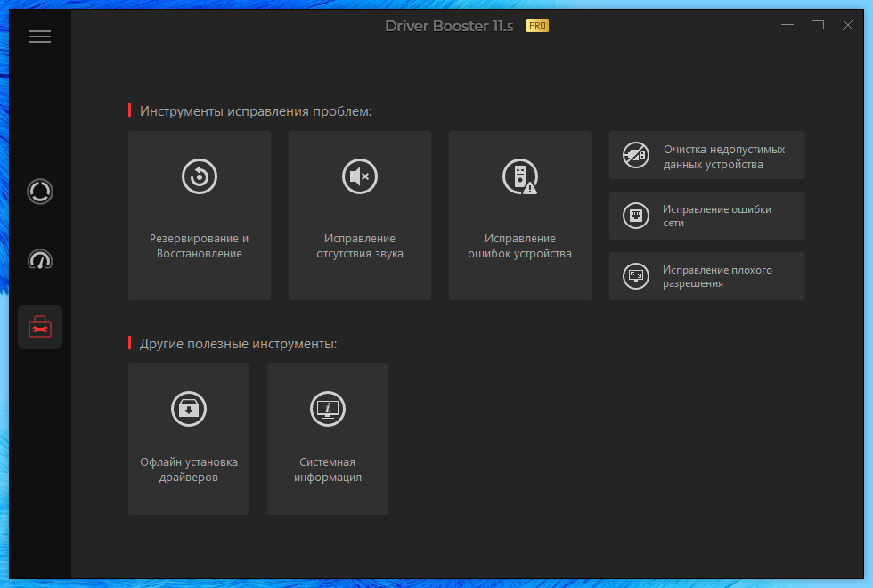873x588 pixels.
Task: Open Системная информация tile label
Action: [328, 470]
